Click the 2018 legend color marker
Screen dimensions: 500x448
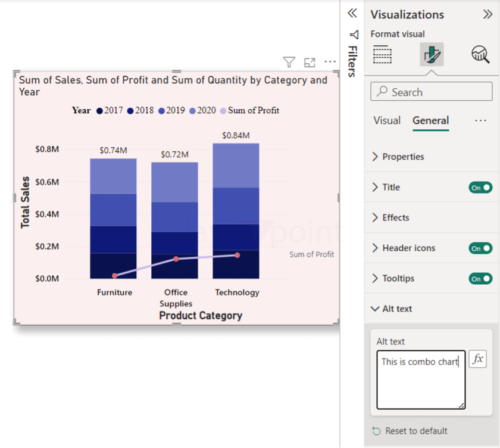130,111
